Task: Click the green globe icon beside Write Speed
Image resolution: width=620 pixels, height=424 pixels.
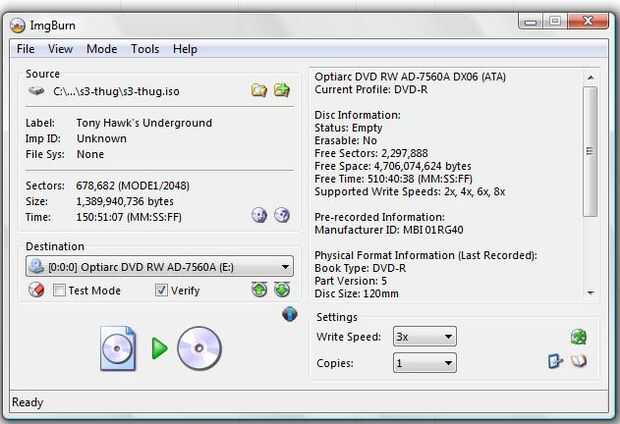Action: coord(579,337)
